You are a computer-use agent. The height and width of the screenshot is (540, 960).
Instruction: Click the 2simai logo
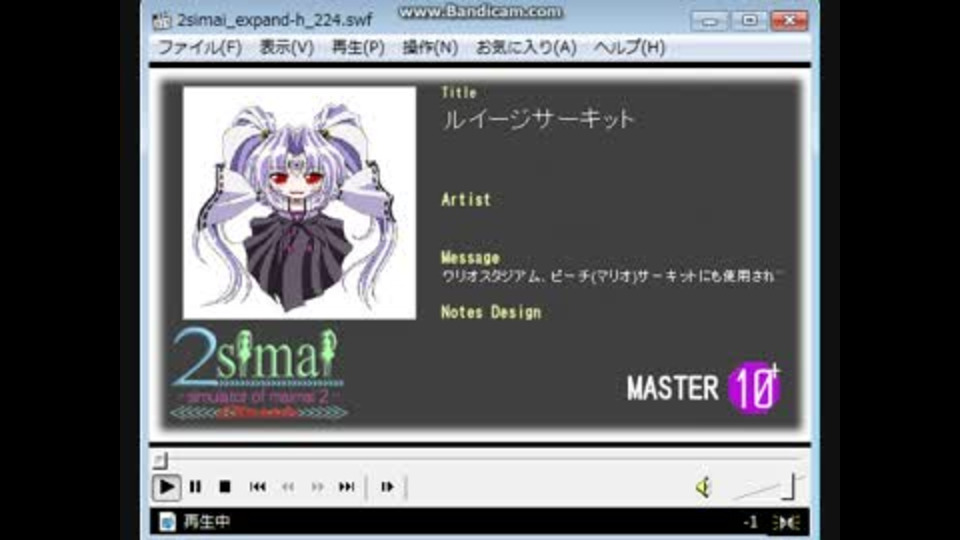[258, 373]
